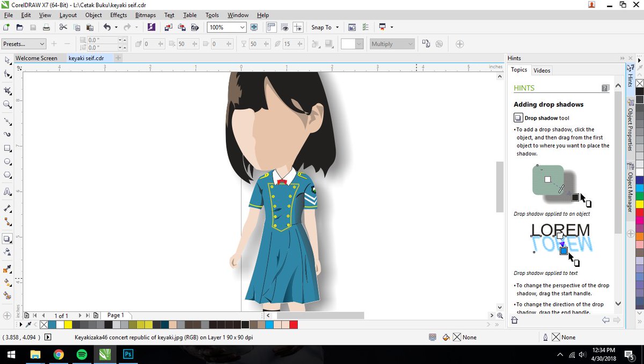Select the Crop tool
This screenshot has height=364, width=644.
coord(8,90)
